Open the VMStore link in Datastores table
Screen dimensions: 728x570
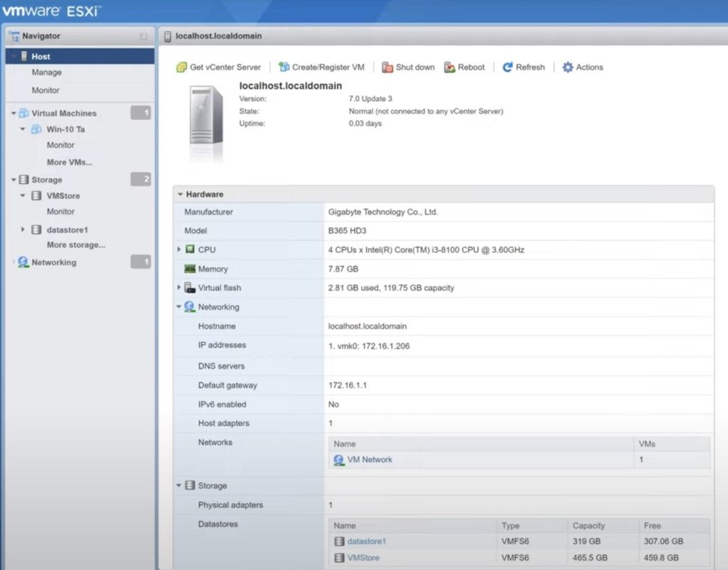[x=363, y=557]
